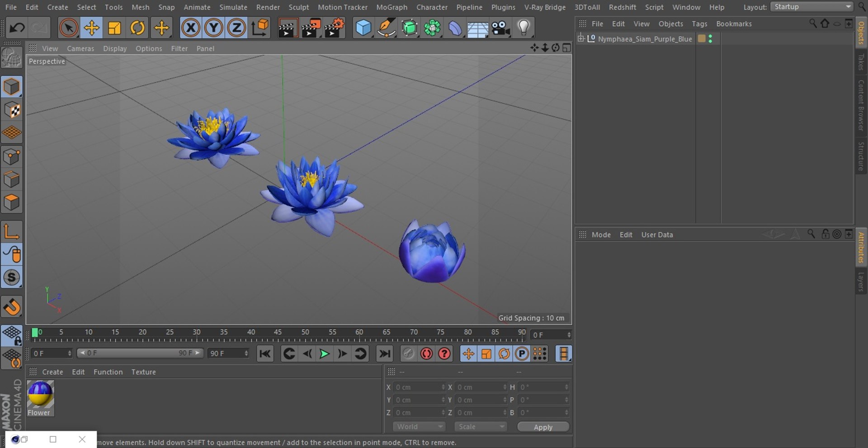Open material manager Texture menu
The image size is (868, 448).
tap(143, 372)
